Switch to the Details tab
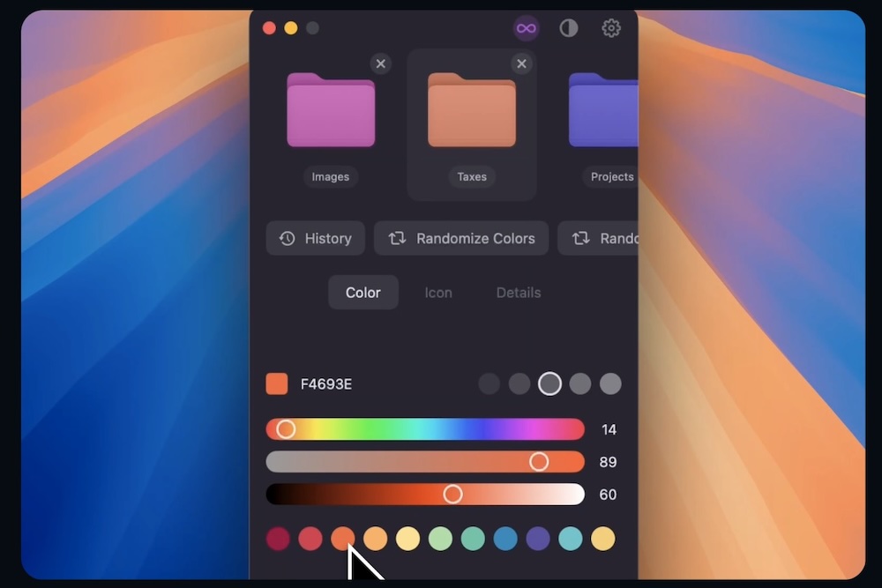 point(518,293)
